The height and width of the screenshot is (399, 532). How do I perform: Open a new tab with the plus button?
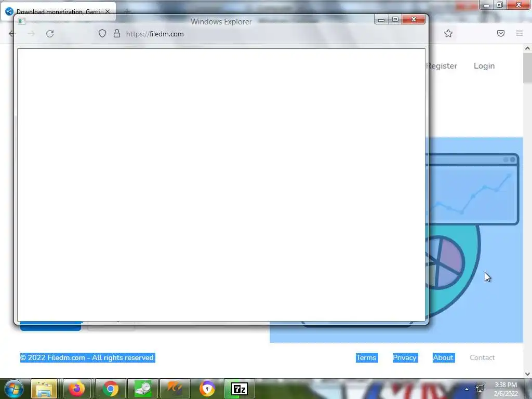pyautogui.click(x=127, y=12)
